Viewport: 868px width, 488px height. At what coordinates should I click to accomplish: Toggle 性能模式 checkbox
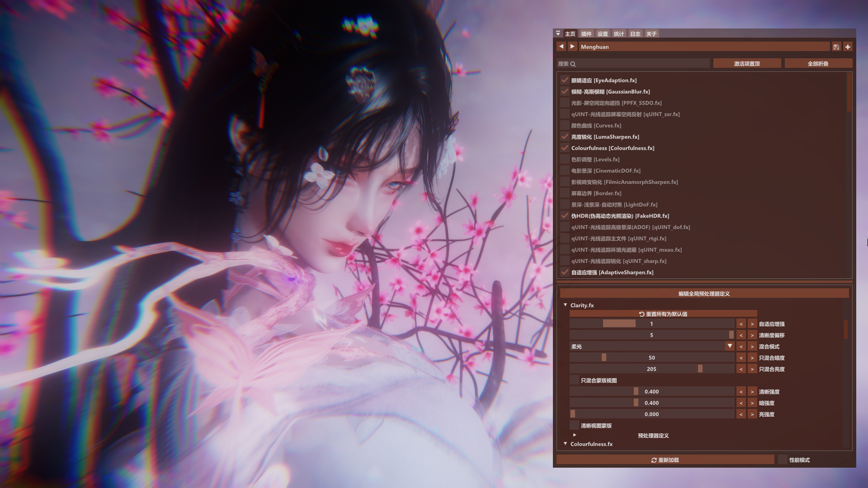(x=783, y=460)
